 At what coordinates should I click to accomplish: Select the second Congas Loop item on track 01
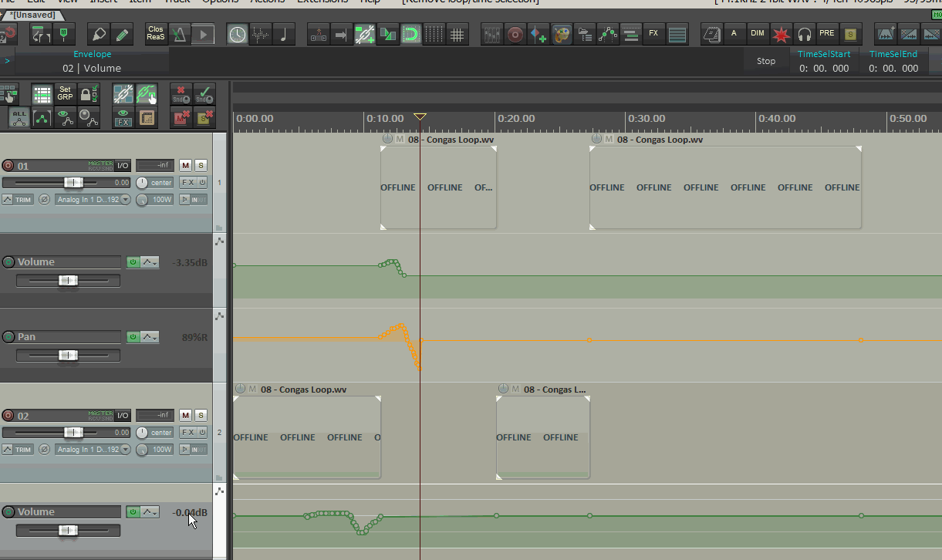[x=725, y=187]
